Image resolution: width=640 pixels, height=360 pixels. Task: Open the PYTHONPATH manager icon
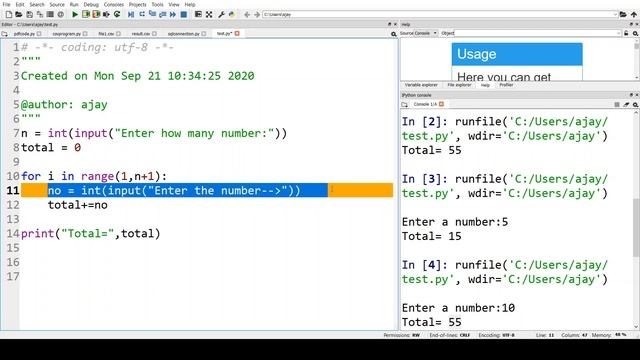(x=232, y=15)
